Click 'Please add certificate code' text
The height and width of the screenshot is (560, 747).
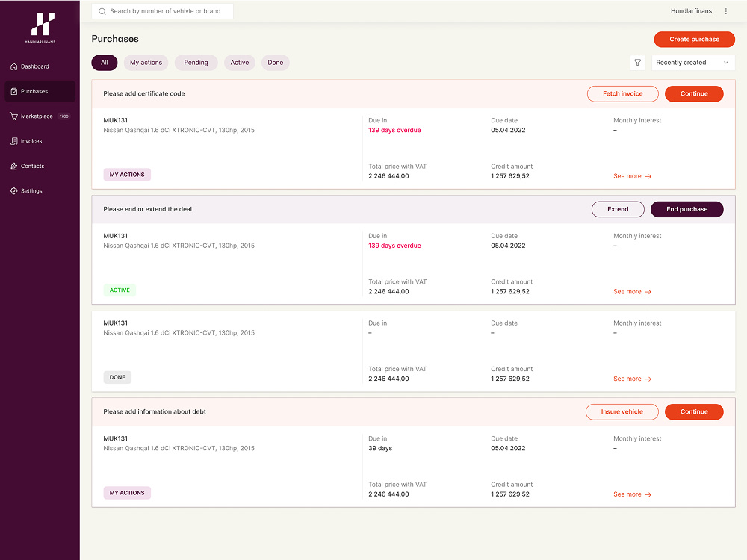click(144, 94)
